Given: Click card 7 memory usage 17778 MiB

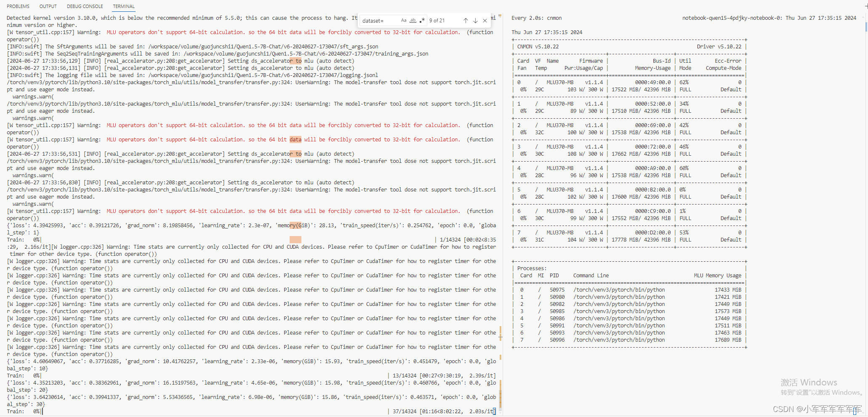Looking at the screenshot, I should pyautogui.click(x=624, y=239).
